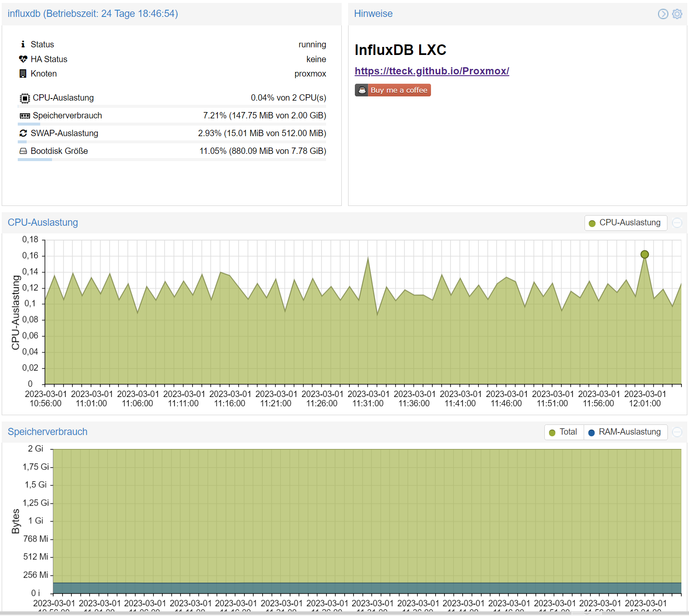This screenshot has width=689, height=616.
Task: Click the Status info icon
Action: point(23,44)
